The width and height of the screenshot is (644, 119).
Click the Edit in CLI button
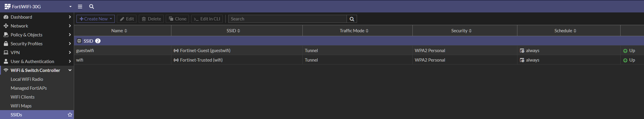[x=207, y=19]
